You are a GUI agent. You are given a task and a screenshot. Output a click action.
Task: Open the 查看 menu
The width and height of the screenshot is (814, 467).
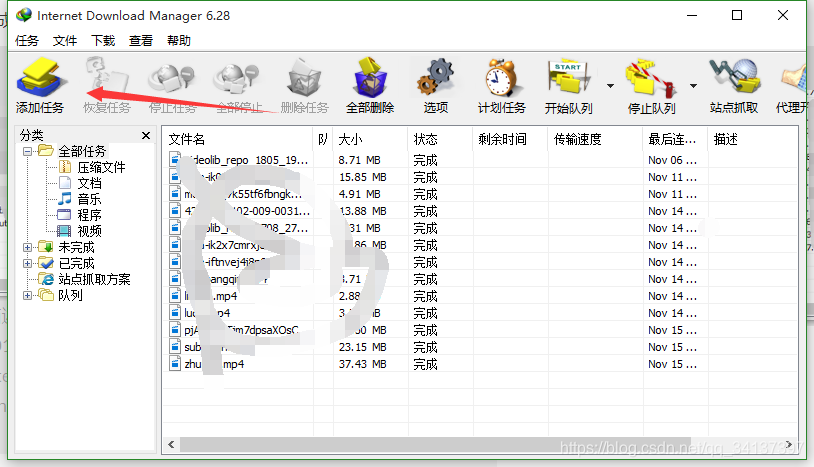tap(141, 40)
